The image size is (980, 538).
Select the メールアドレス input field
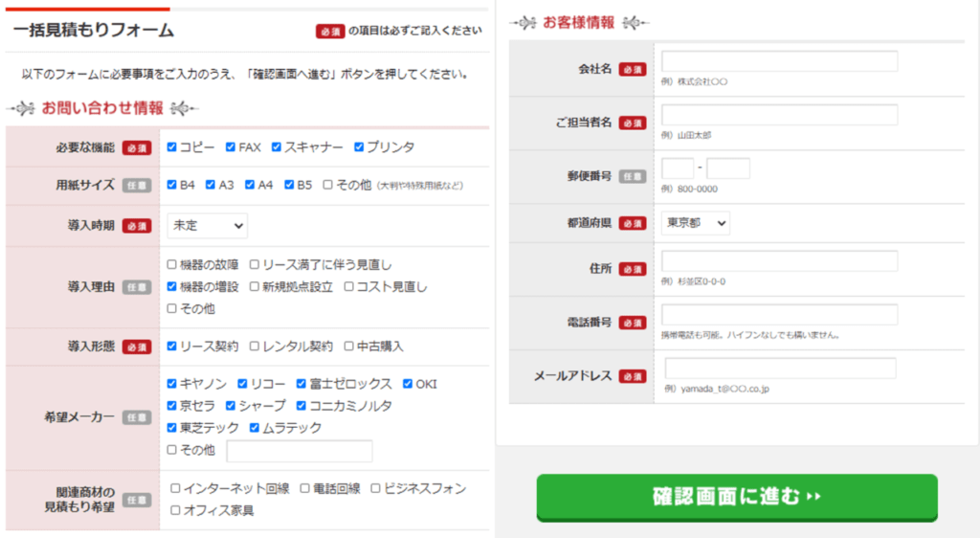pos(780,369)
